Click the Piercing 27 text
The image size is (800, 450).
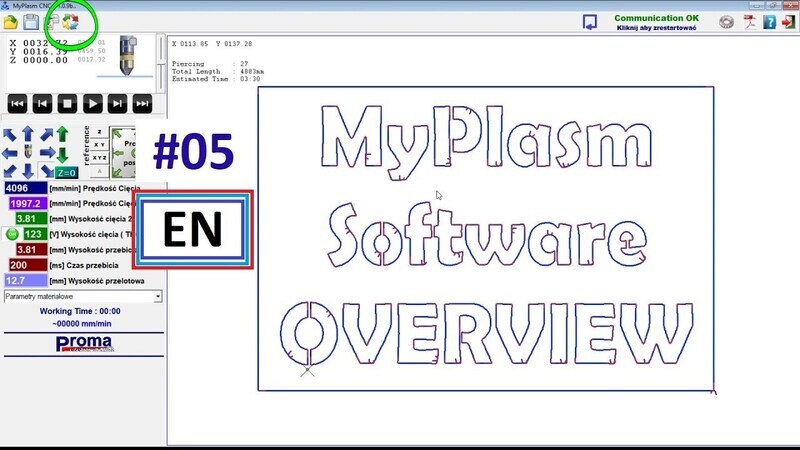[210, 64]
